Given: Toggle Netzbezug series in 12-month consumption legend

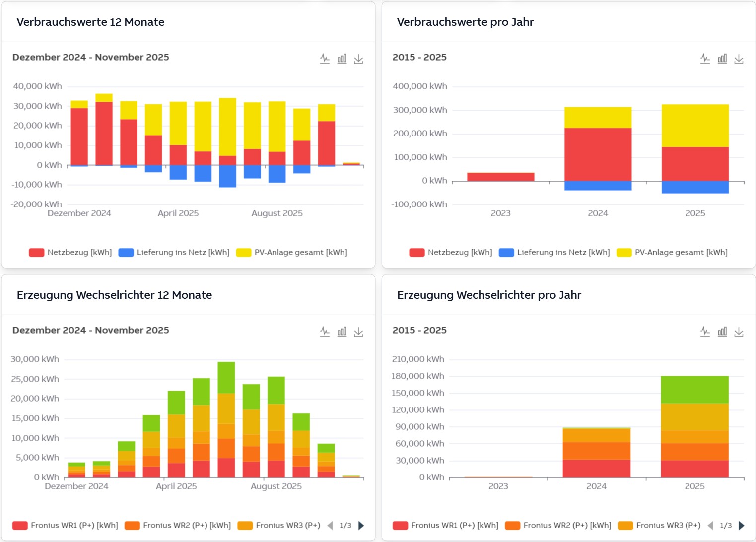Looking at the screenshot, I should coord(70,252).
